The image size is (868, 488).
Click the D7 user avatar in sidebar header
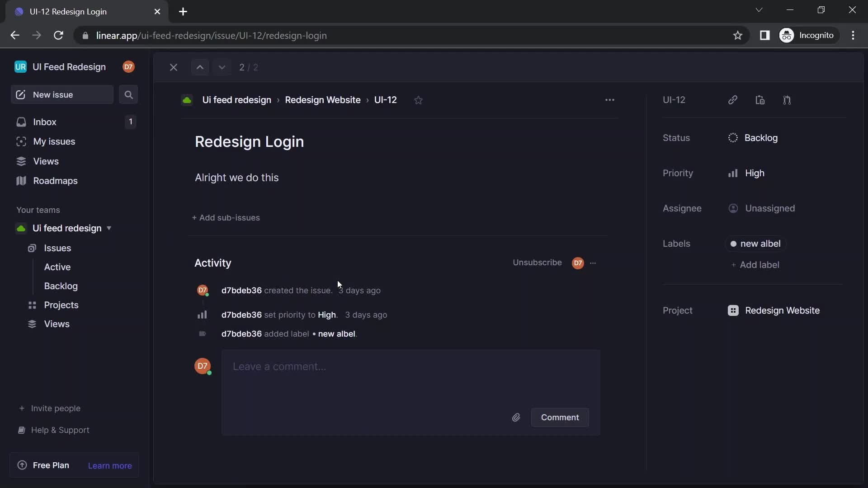pos(128,67)
